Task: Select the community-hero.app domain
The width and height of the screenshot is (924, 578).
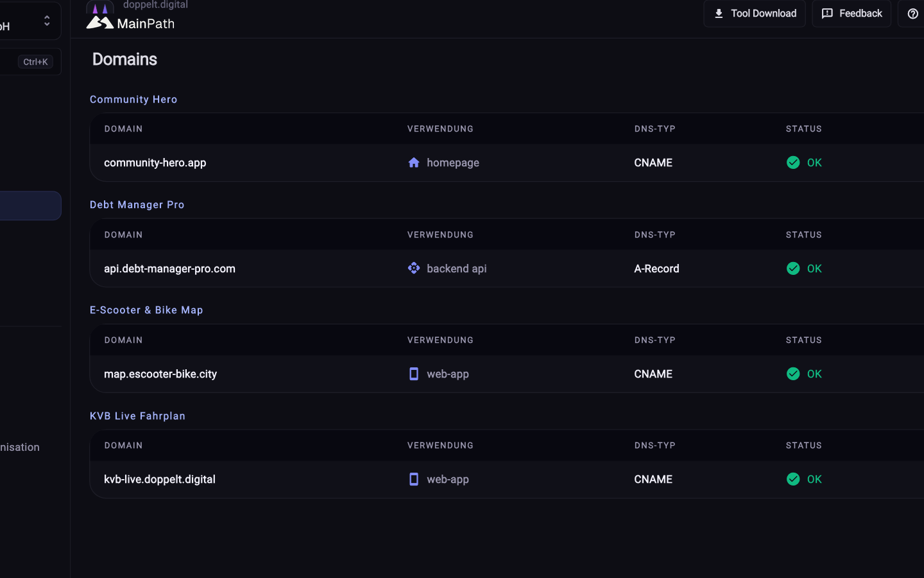Action: coord(155,162)
